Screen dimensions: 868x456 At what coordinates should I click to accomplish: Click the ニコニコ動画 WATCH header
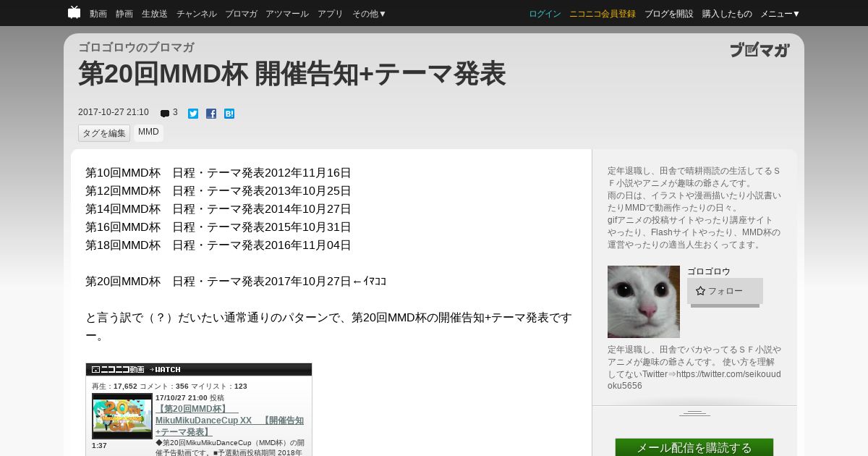[x=199, y=369]
